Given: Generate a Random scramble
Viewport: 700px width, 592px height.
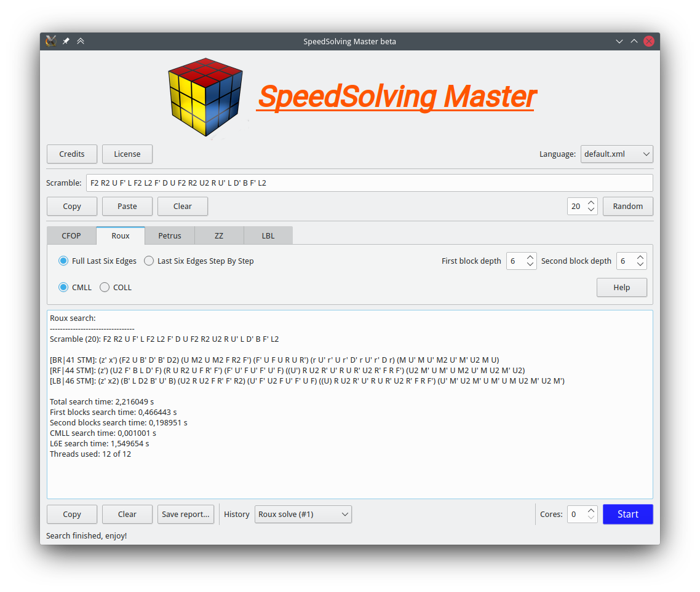Looking at the screenshot, I should pos(627,206).
